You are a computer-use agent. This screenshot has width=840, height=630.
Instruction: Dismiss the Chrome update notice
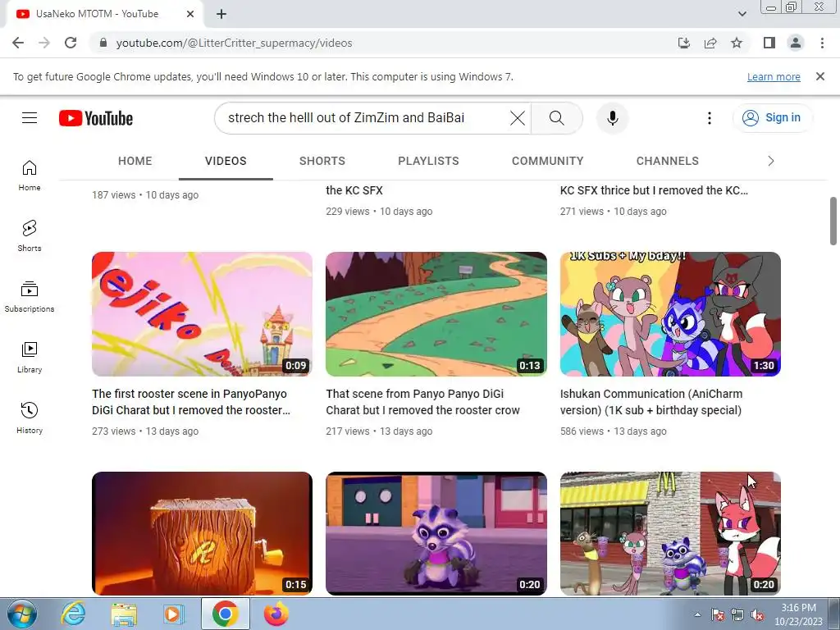tap(820, 76)
